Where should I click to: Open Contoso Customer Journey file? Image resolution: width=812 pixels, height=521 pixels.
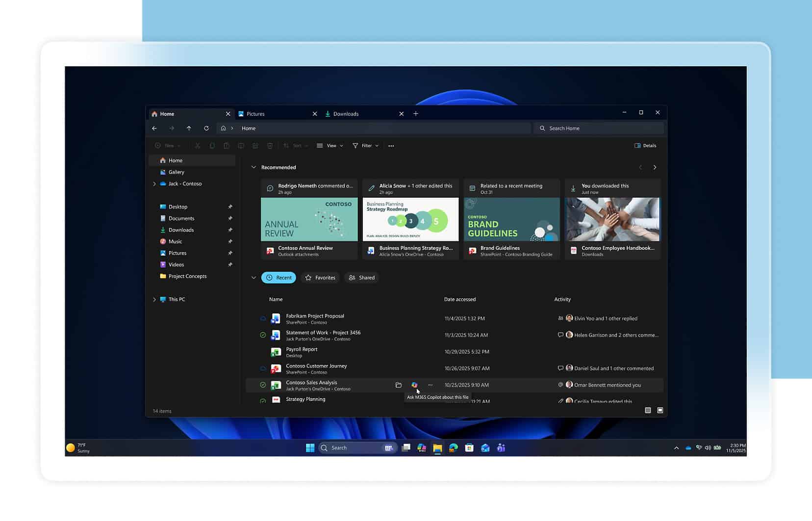(x=316, y=366)
